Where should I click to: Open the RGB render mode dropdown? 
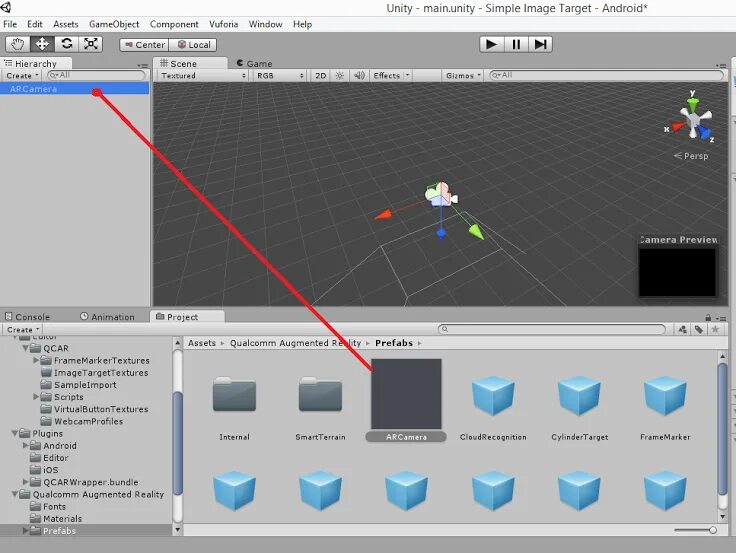click(x=279, y=76)
